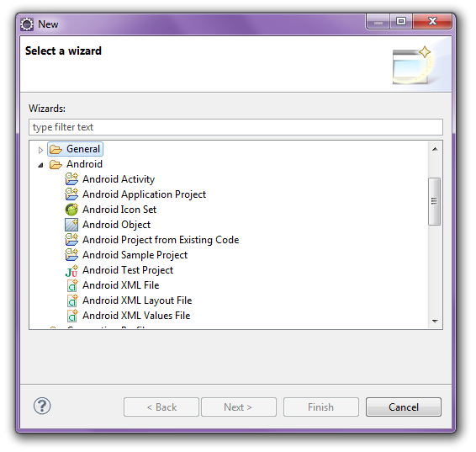Viewport: 476px width, 452px height.
Task: Click the Android Application Project icon
Action: point(71,194)
